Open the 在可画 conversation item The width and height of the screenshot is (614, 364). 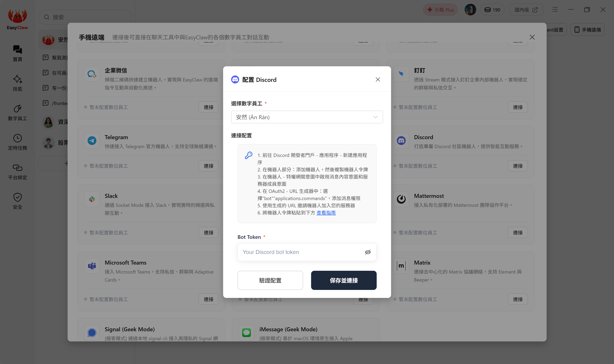(x=55, y=73)
